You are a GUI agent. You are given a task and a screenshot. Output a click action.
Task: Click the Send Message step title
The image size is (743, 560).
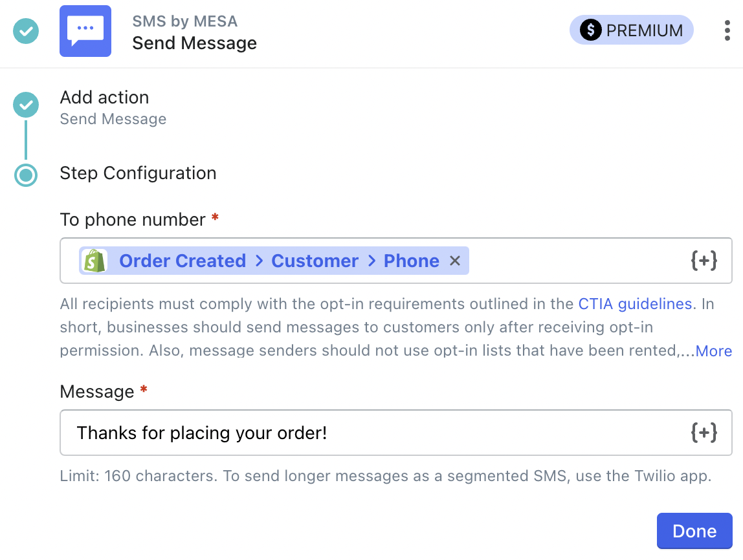pyautogui.click(x=194, y=43)
